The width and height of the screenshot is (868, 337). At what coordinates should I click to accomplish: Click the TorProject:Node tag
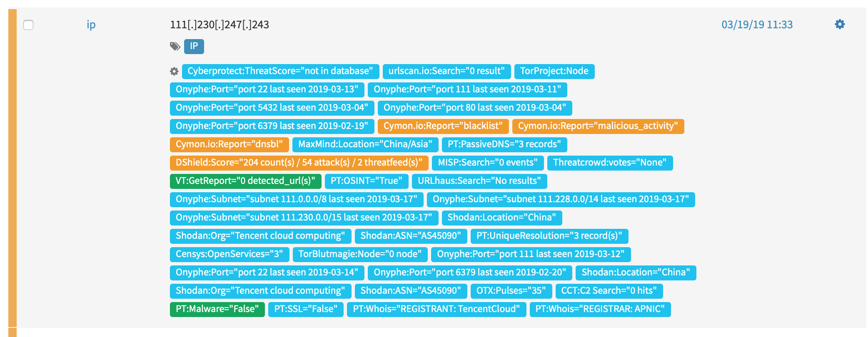pos(554,71)
